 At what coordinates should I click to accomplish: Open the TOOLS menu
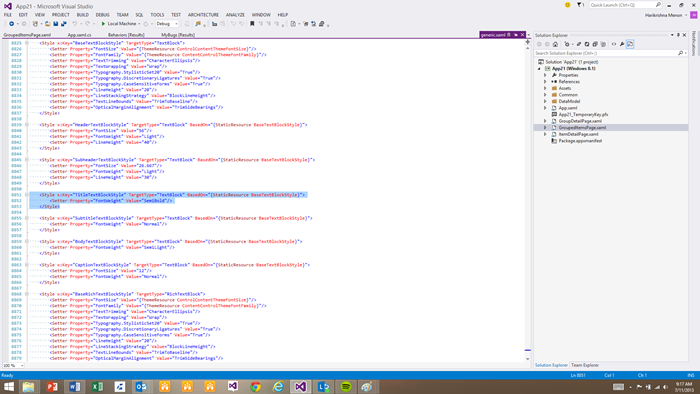pos(157,15)
